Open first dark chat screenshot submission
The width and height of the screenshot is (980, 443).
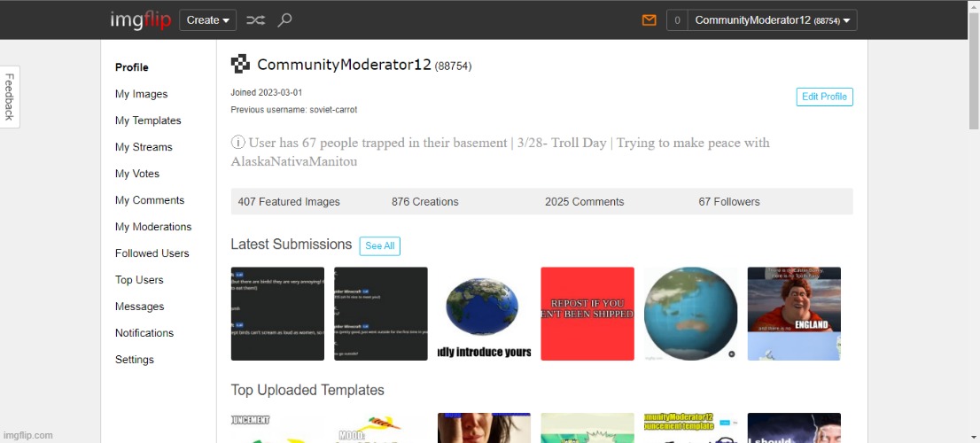[x=277, y=314]
